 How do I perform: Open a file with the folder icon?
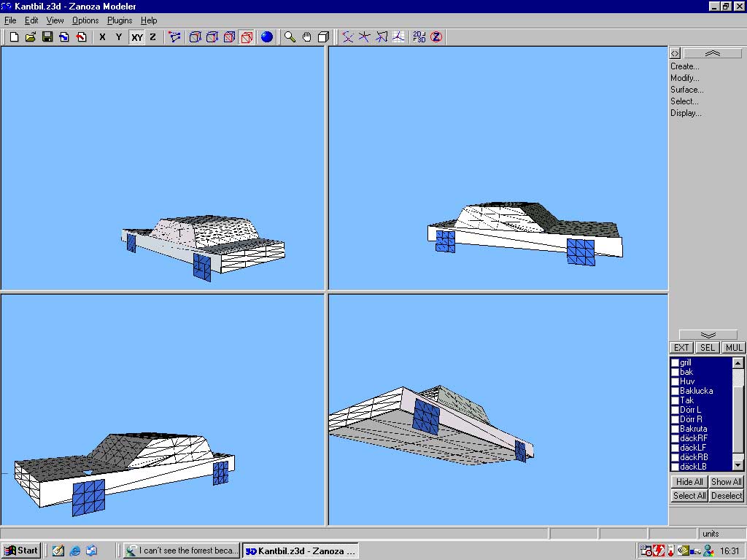31,37
